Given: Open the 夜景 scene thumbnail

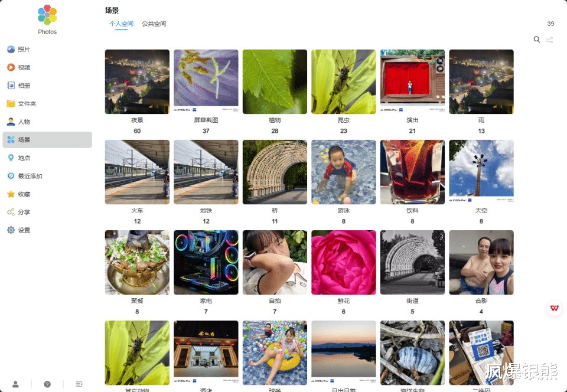Looking at the screenshot, I should (x=137, y=81).
